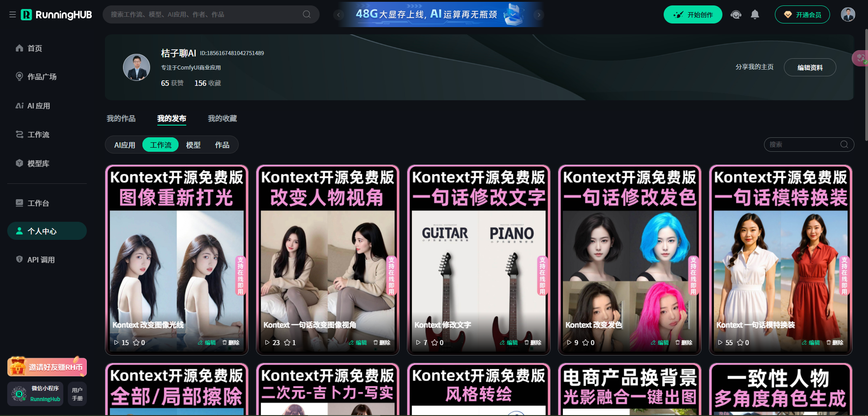Click 编辑 on Kontext 一句话改变图像视角 card
The image size is (868, 416).
[x=358, y=342]
